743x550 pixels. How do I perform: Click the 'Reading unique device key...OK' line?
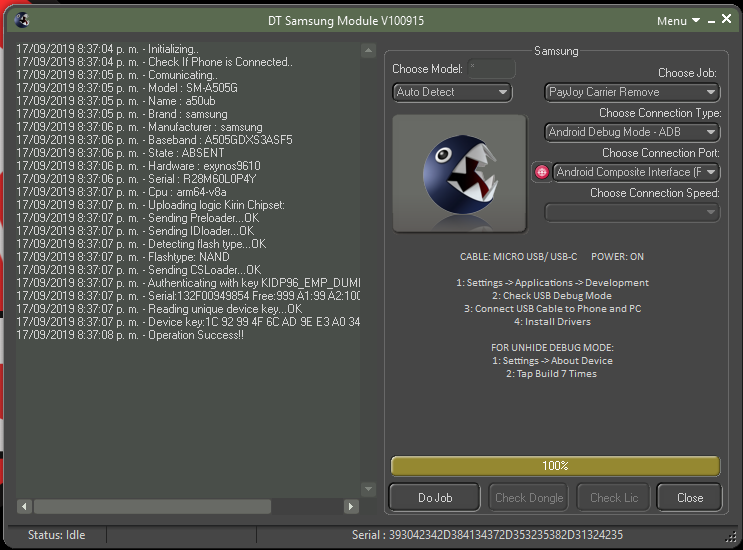(x=159, y=309)
